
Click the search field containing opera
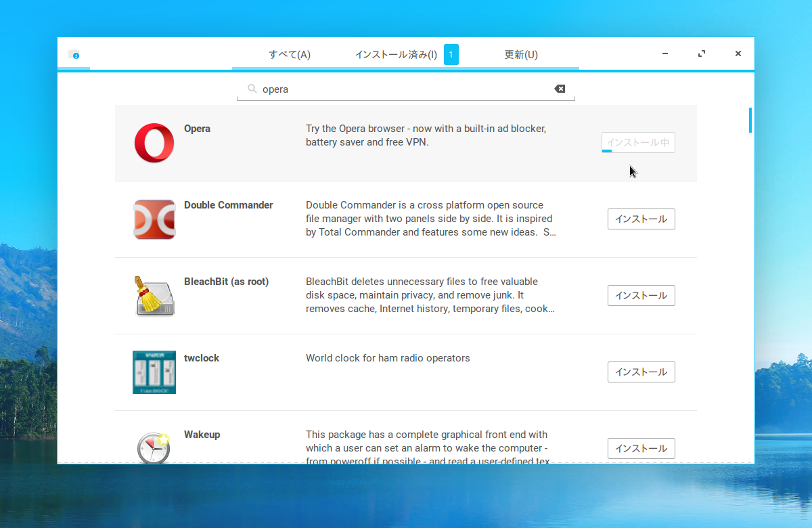(406, 89)
